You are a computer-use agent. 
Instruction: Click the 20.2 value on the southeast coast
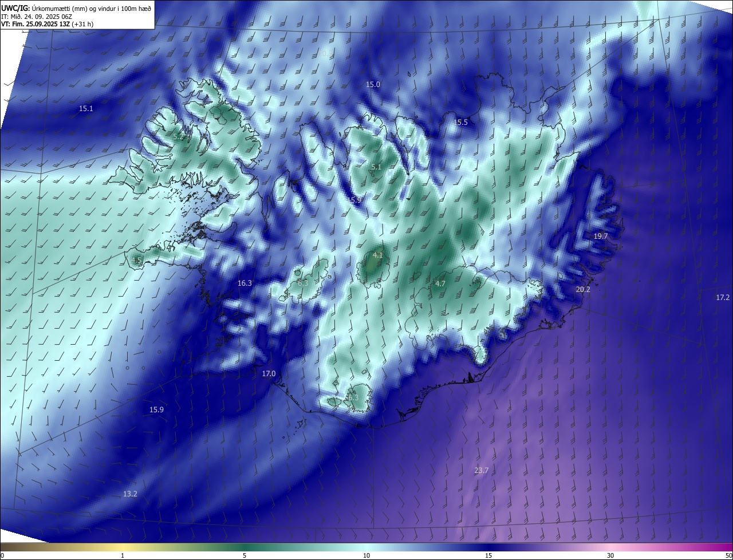[583, 290]
